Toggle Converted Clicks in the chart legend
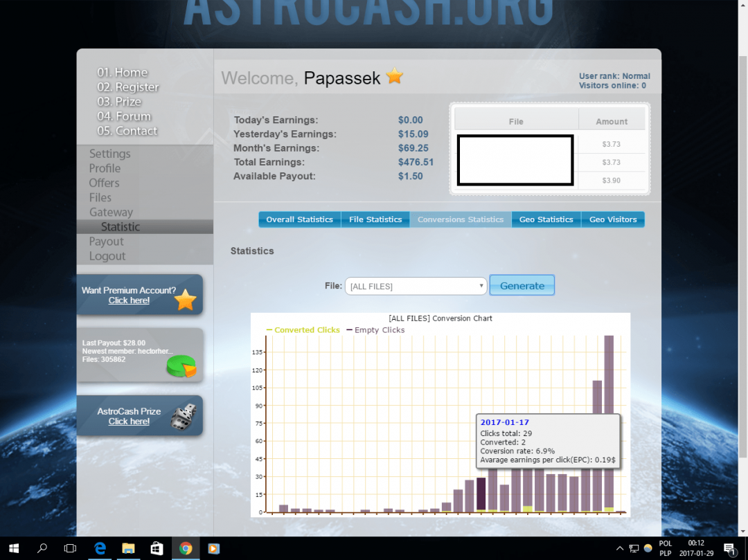 click(302, 330)
